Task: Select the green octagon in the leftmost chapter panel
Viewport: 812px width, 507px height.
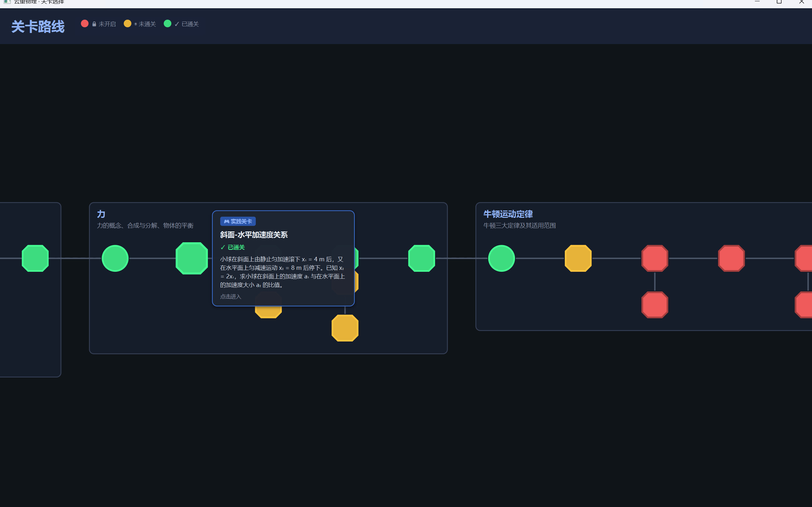Action: (x=35, y=258)
